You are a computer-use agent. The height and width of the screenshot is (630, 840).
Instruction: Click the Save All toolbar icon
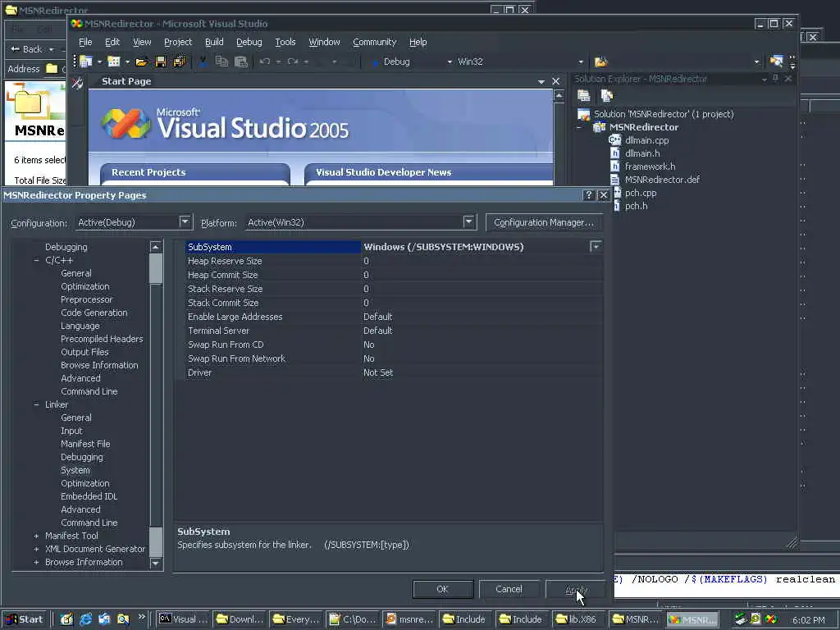click(x=180, y=62)
